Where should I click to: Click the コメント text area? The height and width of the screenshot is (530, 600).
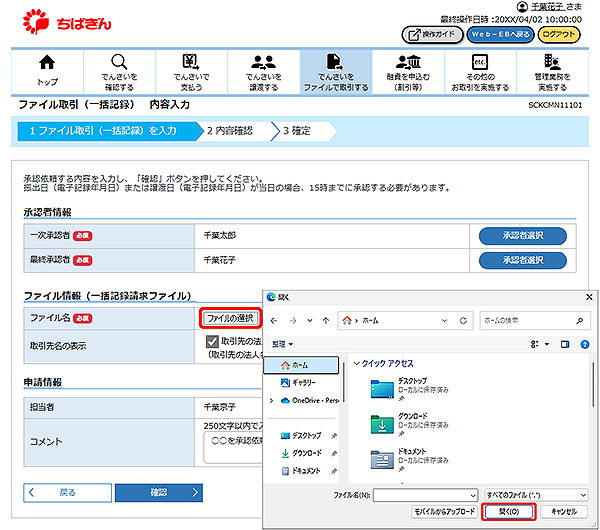coord(233,447)
